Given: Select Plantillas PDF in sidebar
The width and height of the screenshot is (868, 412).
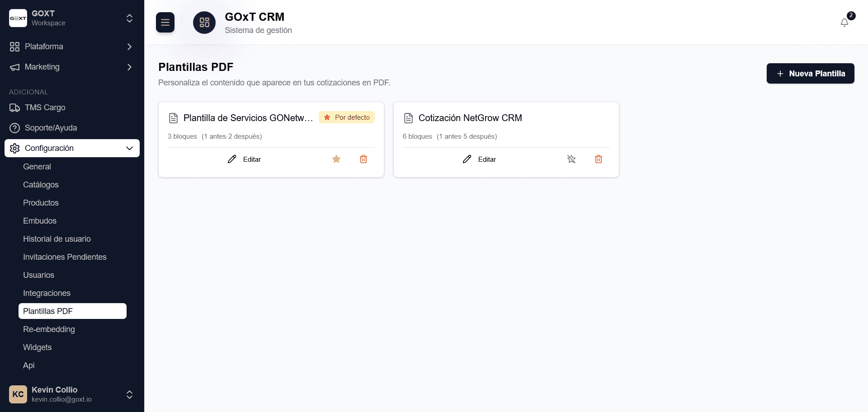Looking at the screenshot, I should coord(72,311).
